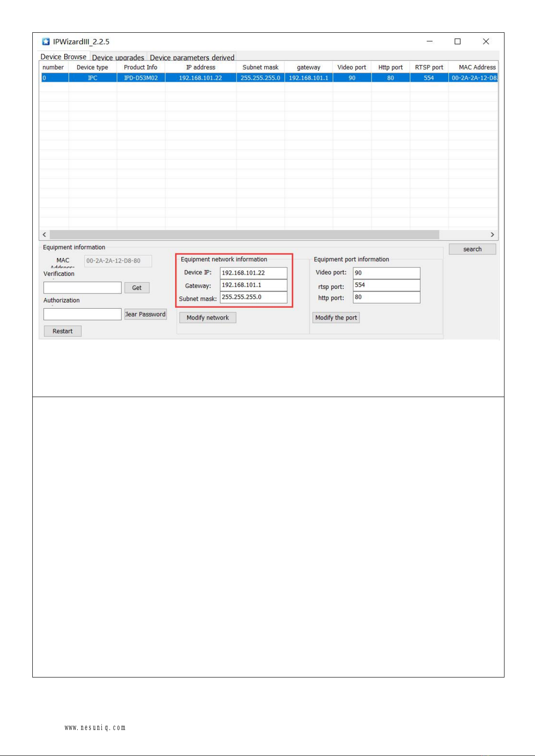Sort by the IP address column header
This screenshot has width=535, height=756.
pos(201,67)
